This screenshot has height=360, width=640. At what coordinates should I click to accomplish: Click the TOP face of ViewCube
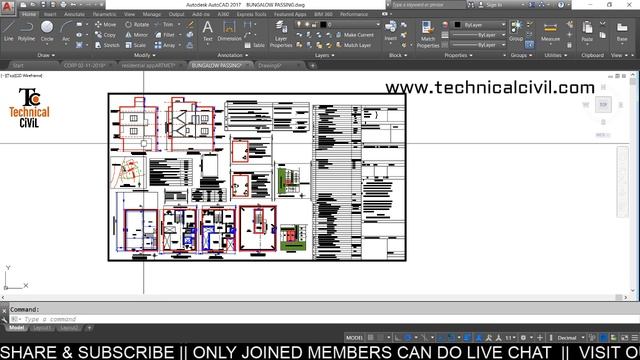[x=603, y=105]
